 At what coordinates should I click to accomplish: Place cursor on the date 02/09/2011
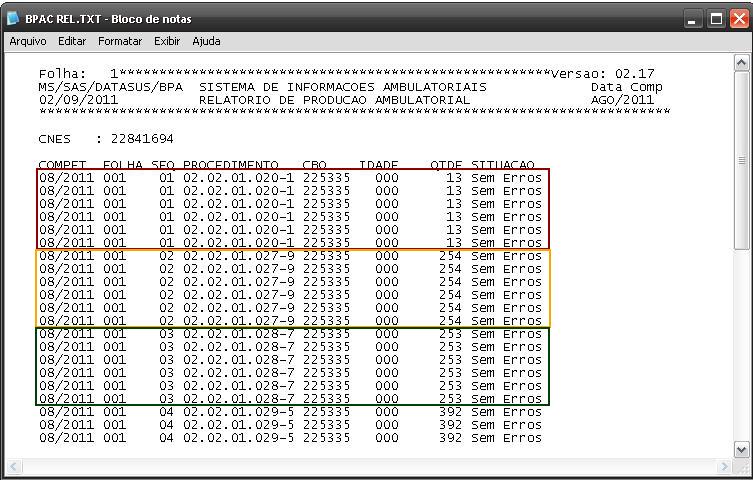(x=74, y=100)
